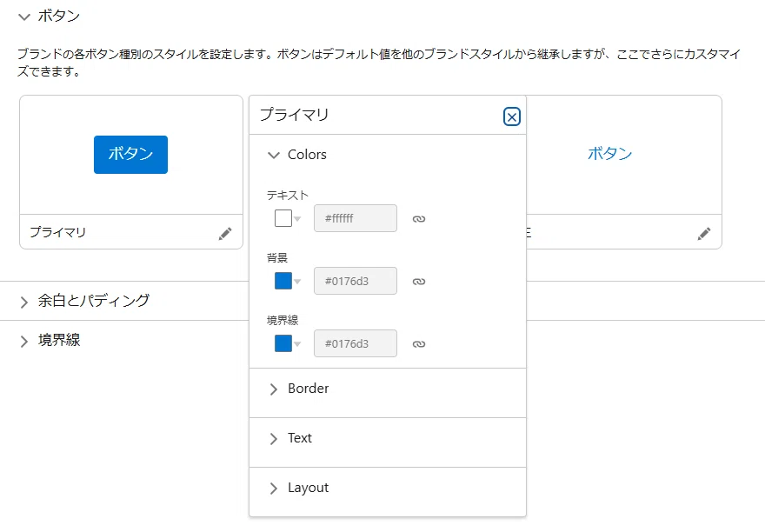Expand the 余白とパディング section
Viewport: 765px width, 532px height.
click(24, 303)
